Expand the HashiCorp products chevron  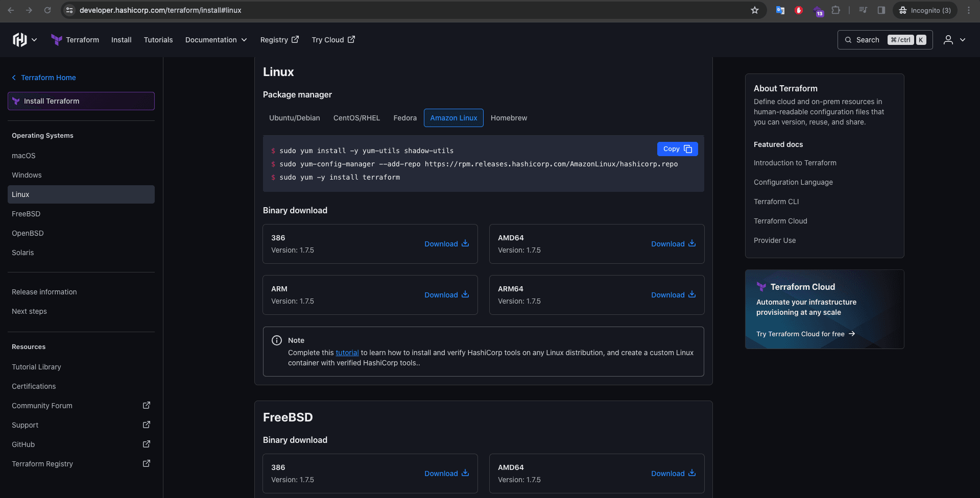(34, 40)
